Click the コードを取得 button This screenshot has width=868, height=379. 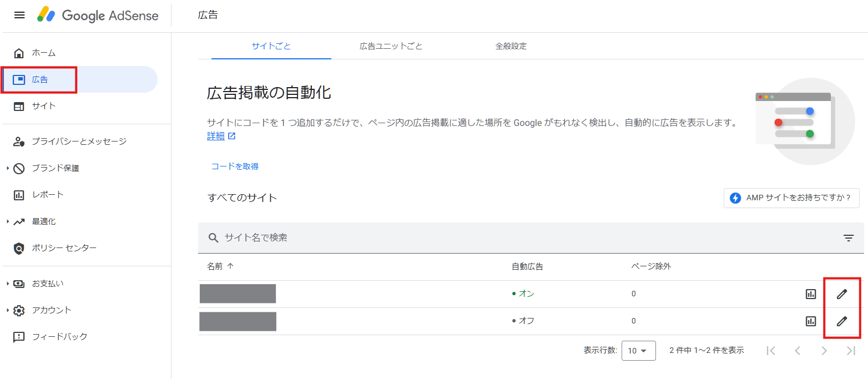(235, 166)
